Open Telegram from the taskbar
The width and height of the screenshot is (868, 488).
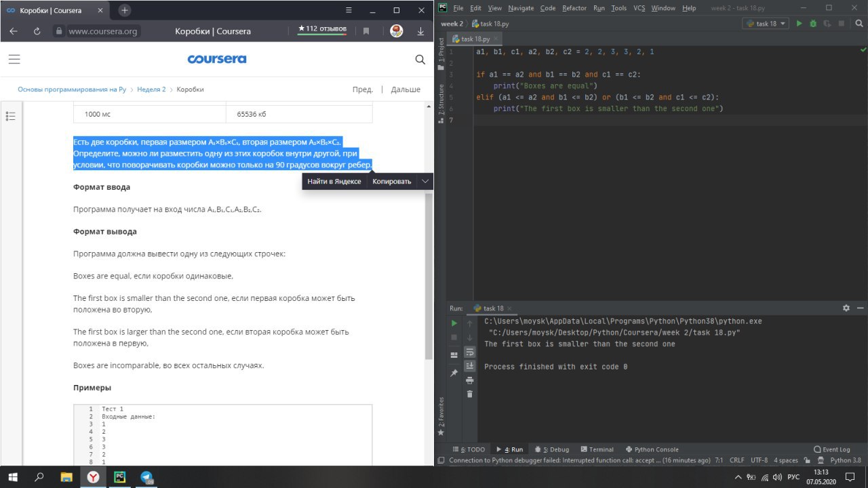pos(146,477)
